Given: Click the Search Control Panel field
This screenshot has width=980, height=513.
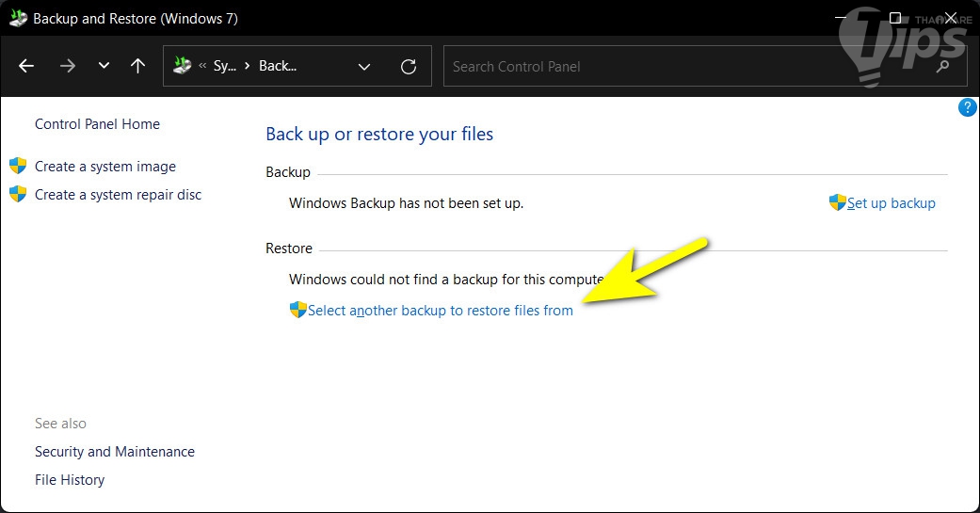Looking at the screenshot, I should tap(687, 66).
